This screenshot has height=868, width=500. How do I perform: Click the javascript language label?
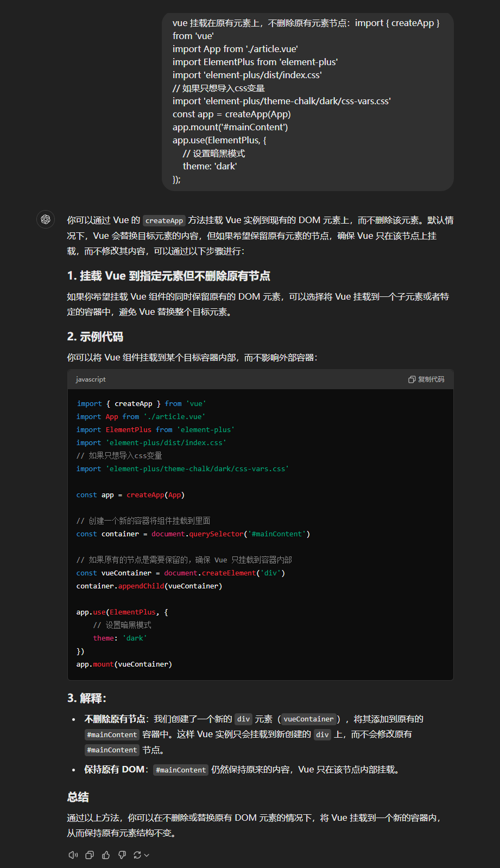coord(91,379)
